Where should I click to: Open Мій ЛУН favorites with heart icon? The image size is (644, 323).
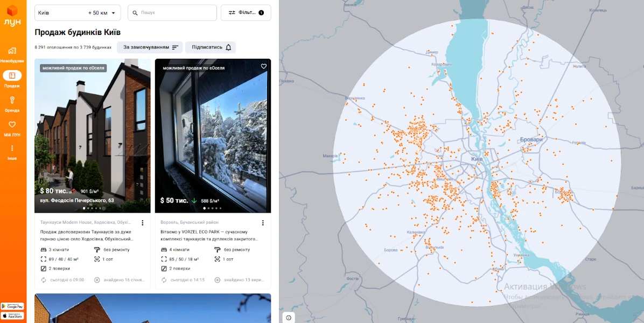point(12,128)
